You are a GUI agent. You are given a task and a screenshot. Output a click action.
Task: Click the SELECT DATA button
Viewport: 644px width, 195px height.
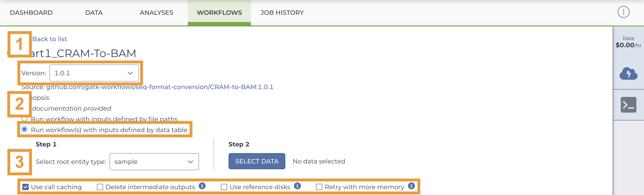pyautogui.click(x=257, y=161)
